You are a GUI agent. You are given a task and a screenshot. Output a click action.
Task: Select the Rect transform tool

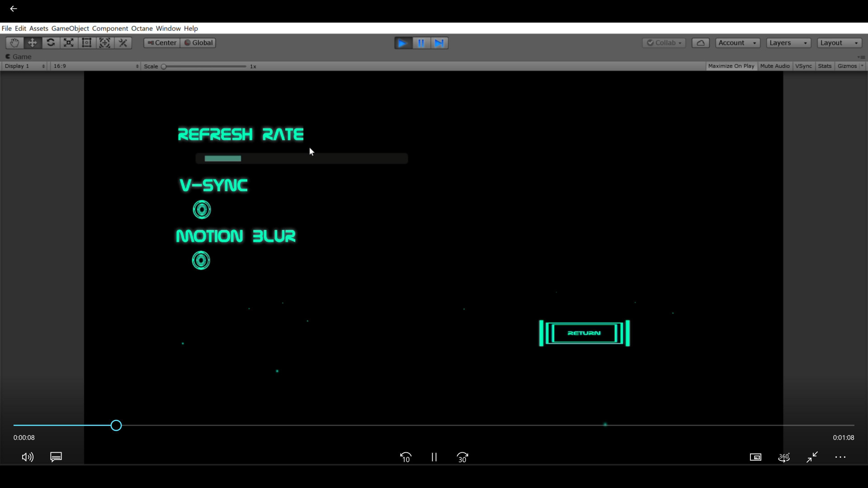87,43
